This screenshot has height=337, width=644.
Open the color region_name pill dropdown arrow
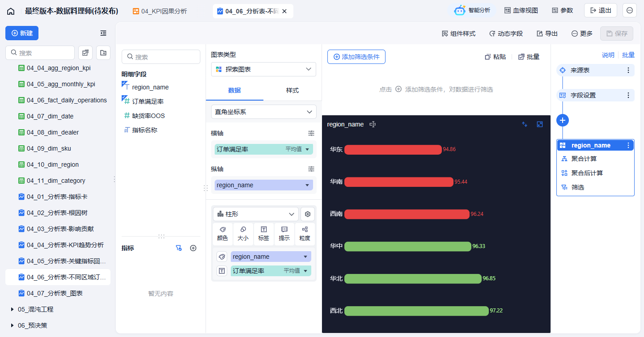tap(305, 257)
